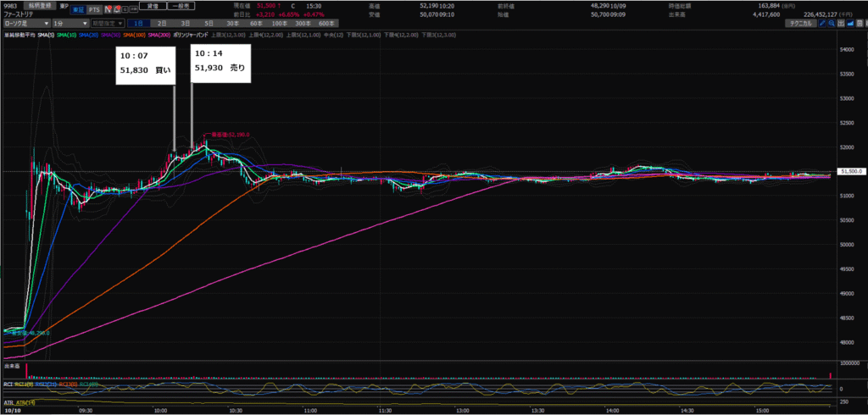Switch to the 5日 range tab
Viewport: 868px width, 415px height.
pyautogui.click(x=209, y=24)
